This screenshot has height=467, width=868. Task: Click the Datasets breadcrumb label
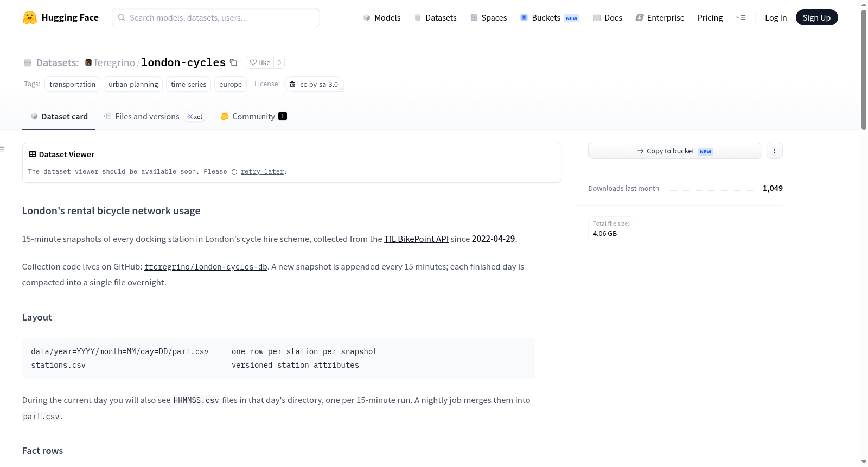pyautogui.click(x=58, y=62)
